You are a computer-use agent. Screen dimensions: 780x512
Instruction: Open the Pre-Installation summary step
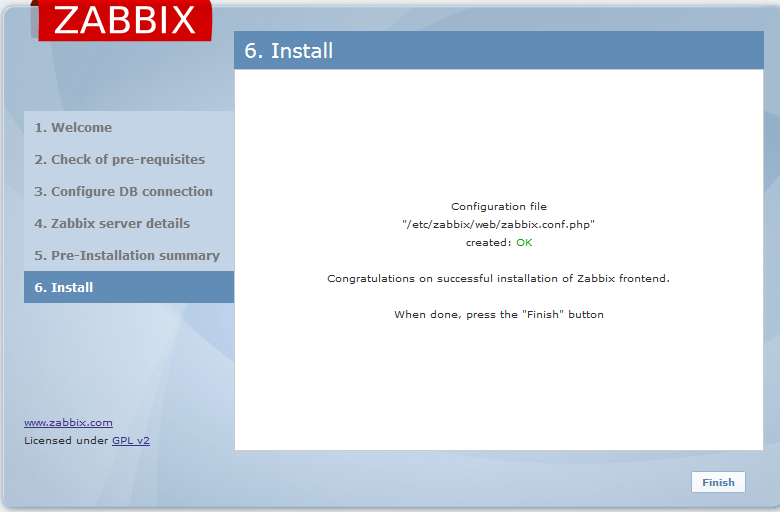point(127,255)
